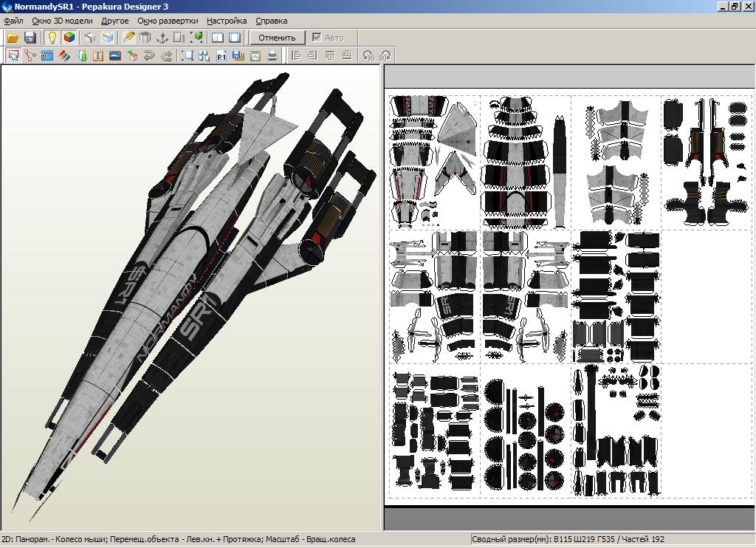Open a file with the folder icon
The width and height of the screenshot is (756, 548).
(13, 38)
